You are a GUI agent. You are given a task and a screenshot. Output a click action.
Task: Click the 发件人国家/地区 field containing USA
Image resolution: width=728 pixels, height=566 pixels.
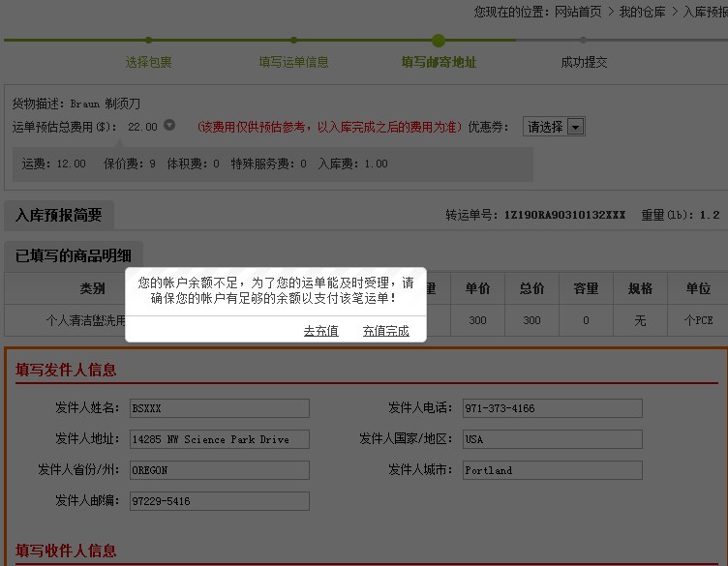pos(551,439)
